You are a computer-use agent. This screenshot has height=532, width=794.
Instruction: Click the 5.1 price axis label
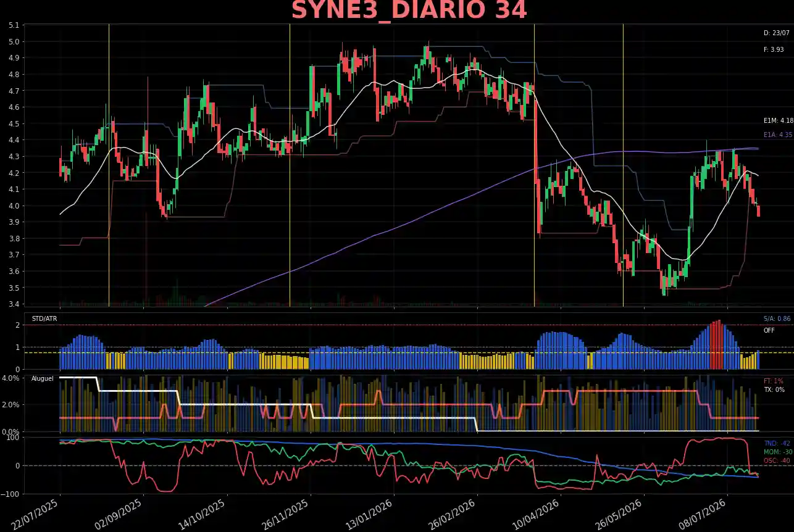(14, 25)
